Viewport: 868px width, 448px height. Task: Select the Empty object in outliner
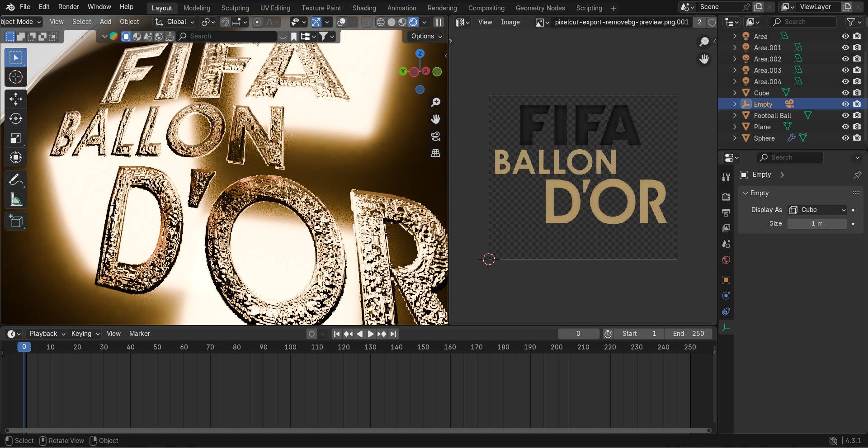point(763,104)
